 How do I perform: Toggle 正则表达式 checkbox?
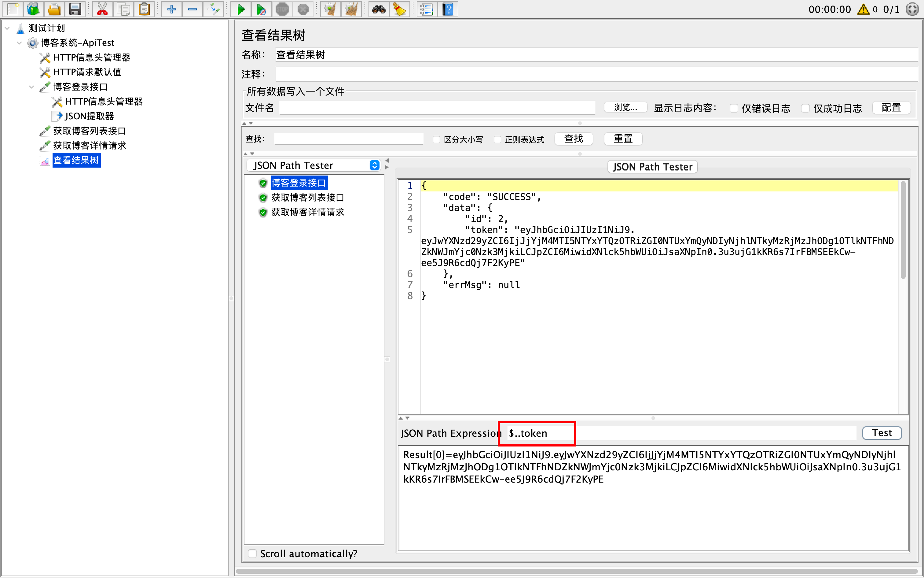tap(497, 139)
